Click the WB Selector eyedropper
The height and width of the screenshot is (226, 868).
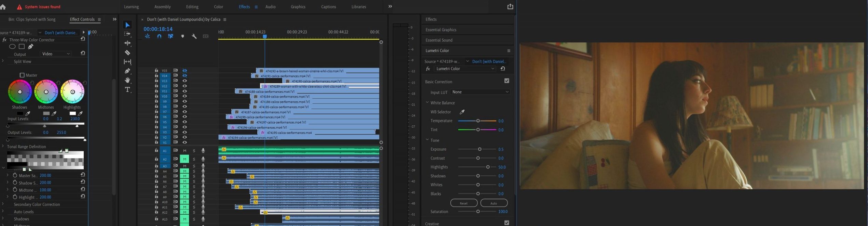pyautogui.click(x=462, y=112)
